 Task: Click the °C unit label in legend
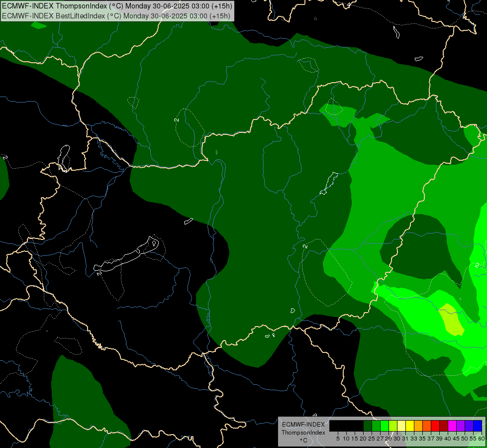tap(304, 441)
